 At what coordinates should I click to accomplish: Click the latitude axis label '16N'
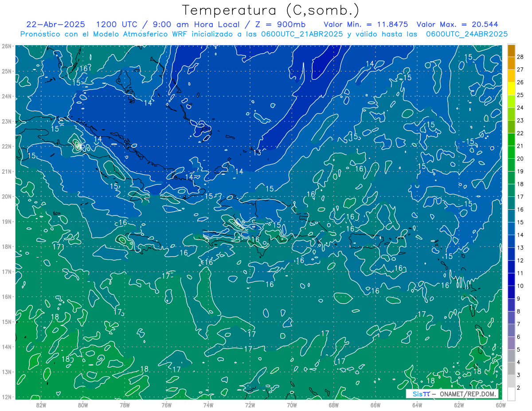click(x=7, y=297)
